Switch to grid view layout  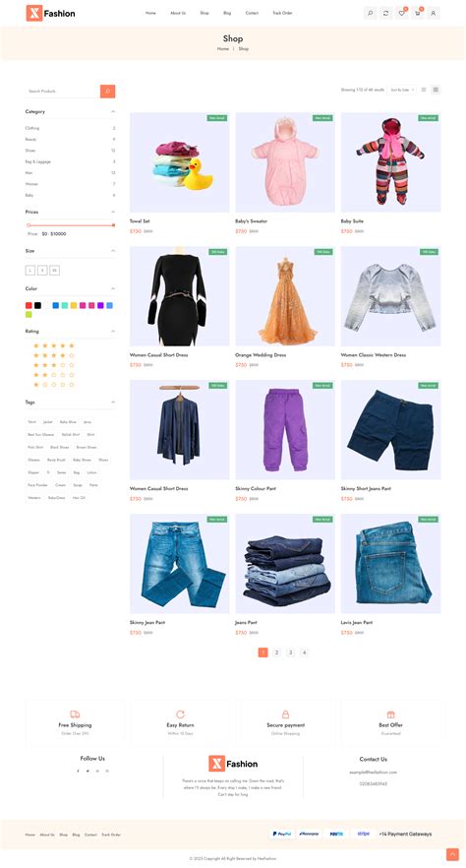(x=436, y=90)
